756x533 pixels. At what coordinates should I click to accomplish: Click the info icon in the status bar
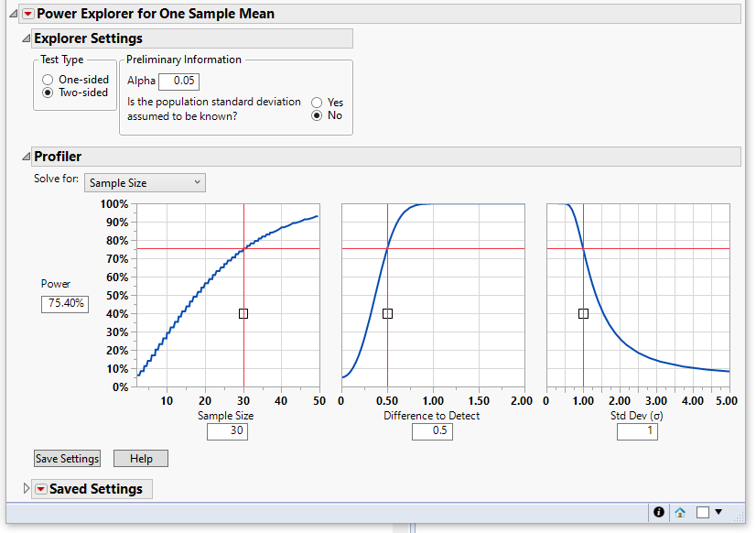pos(658,512)
